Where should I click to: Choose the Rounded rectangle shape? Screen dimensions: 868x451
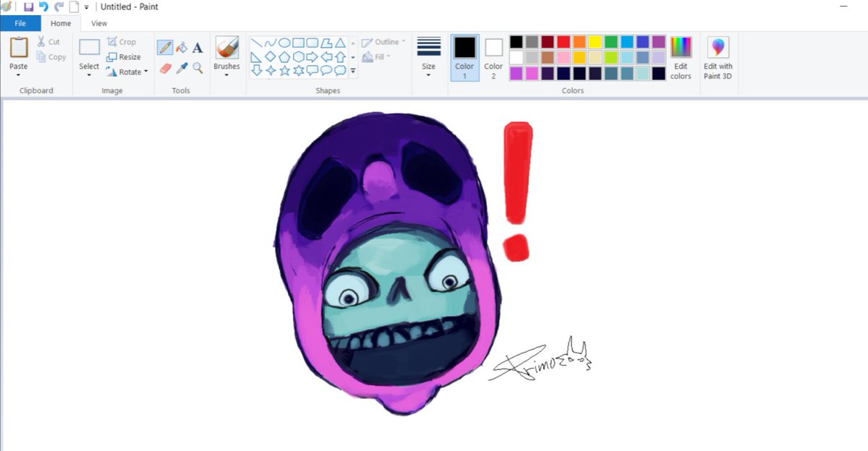click(312, 43)
